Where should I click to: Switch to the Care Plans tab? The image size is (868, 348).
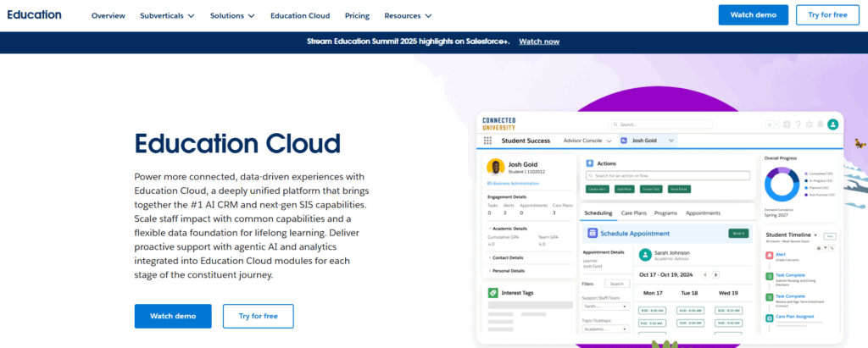click(x=634, y=213)
